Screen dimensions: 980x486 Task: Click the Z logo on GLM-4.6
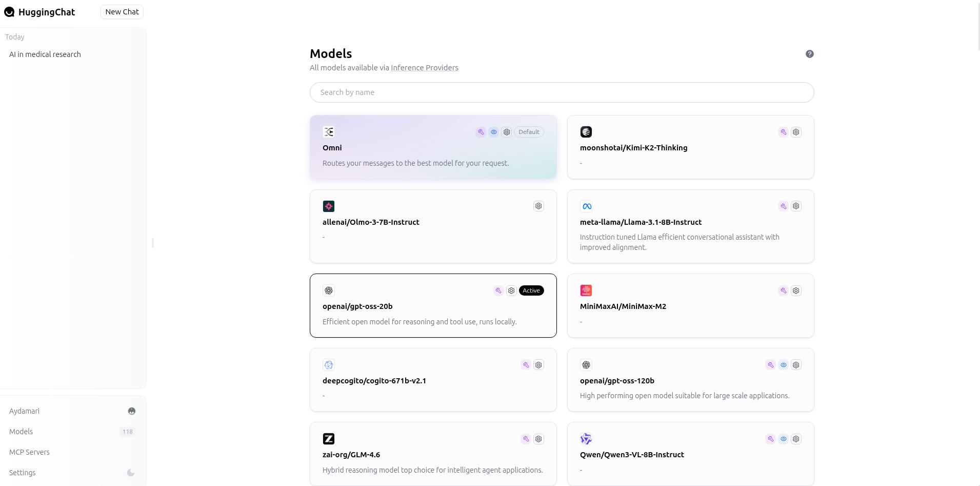point(329,439)
